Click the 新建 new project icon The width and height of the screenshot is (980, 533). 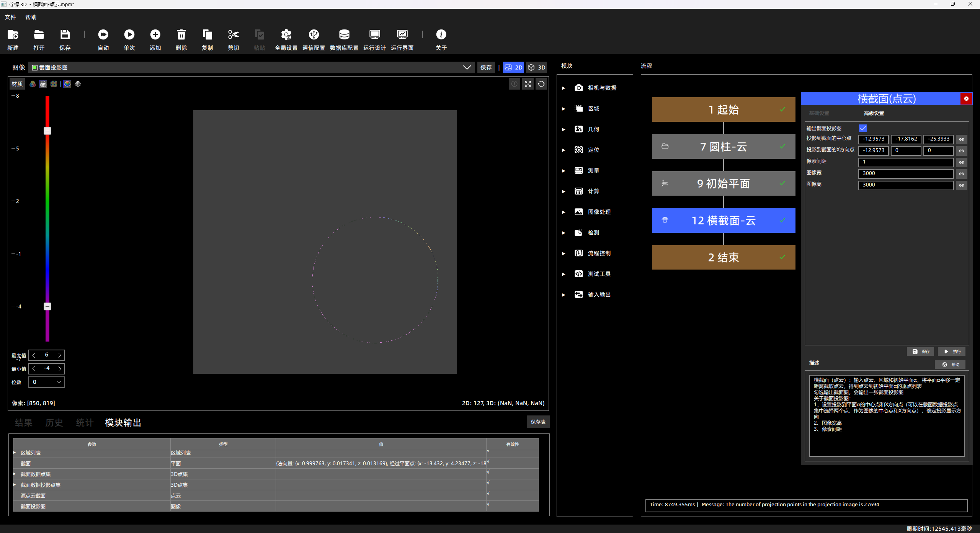coord(13,35)
